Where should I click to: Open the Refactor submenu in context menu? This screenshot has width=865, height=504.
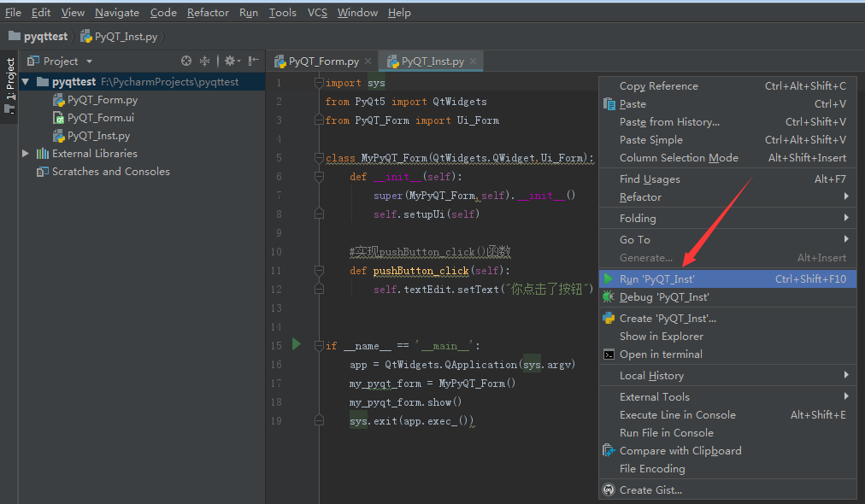click(x=727, y=196)
